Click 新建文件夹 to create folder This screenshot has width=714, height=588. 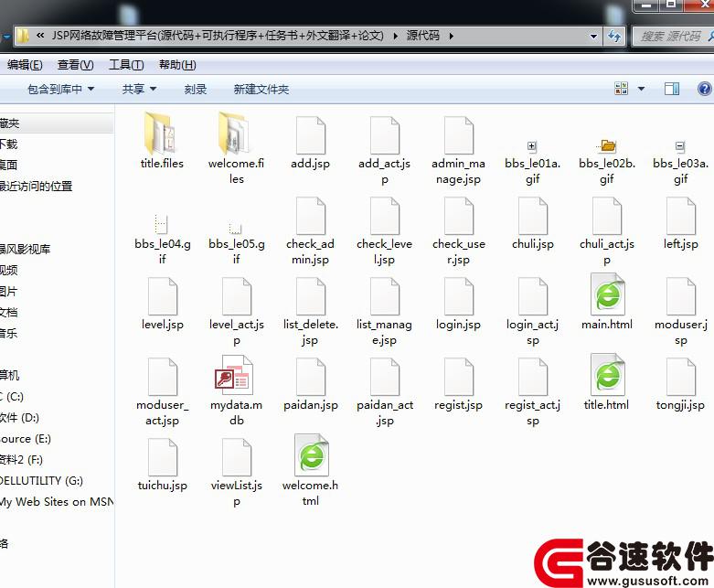pyautogui.click(x=261, y=90)
